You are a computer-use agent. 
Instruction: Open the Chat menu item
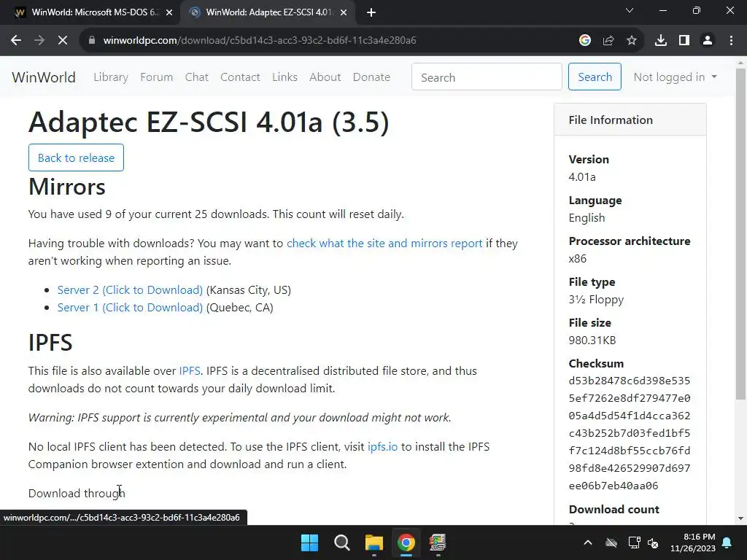tap(197, 77)
